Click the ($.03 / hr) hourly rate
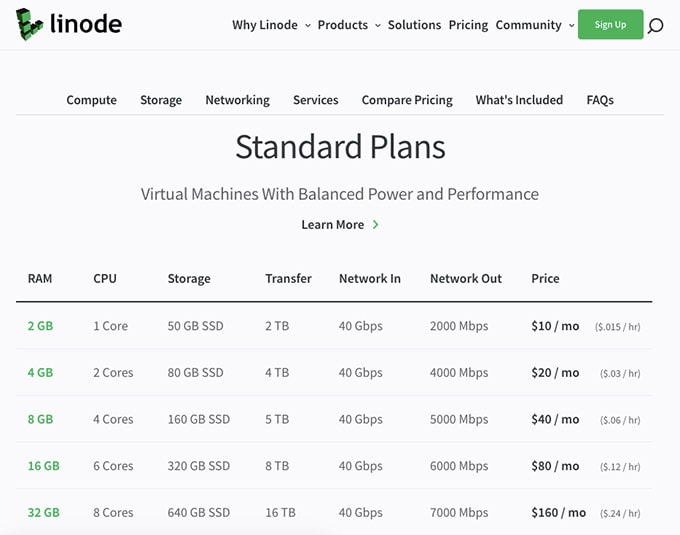The image size is (680, 535). (x=620, y=374)
